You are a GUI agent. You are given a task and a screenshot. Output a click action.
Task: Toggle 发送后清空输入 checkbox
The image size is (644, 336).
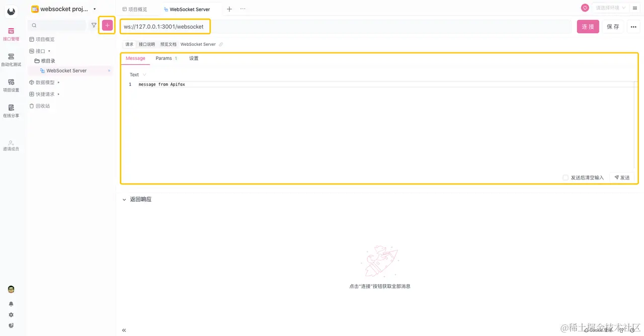566,178
